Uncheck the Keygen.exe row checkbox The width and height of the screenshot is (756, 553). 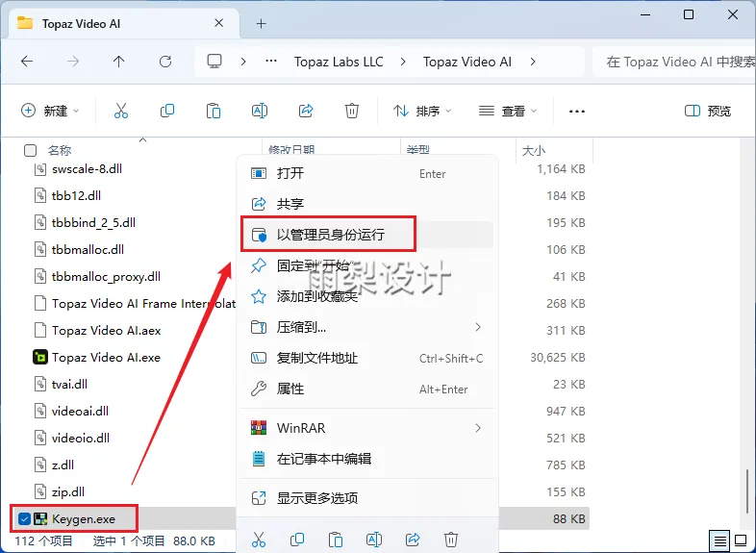click(x=24, y=519)
